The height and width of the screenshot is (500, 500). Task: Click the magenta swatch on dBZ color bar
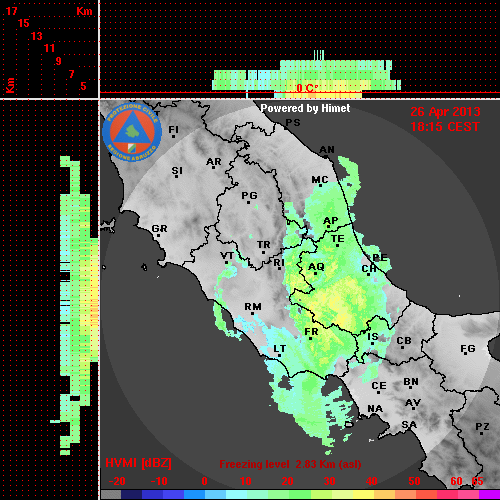489,494
